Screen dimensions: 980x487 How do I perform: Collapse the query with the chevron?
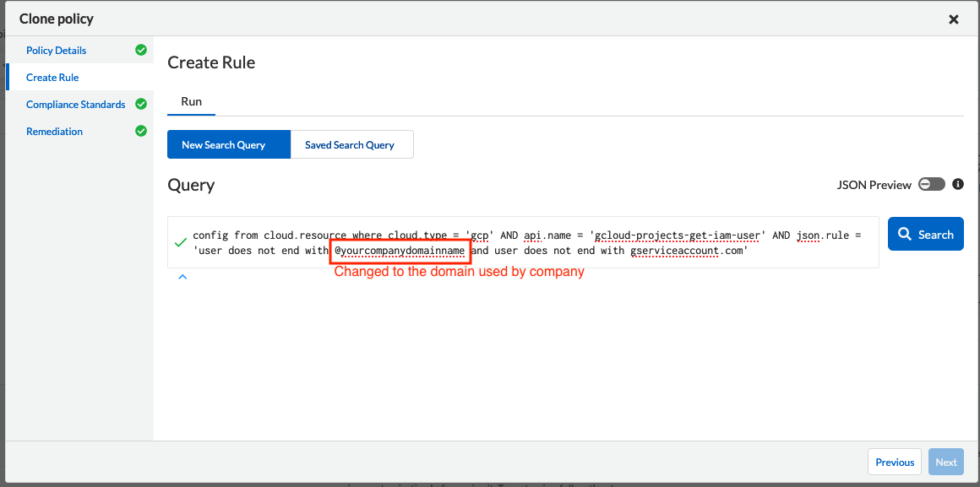pos(182,277)
